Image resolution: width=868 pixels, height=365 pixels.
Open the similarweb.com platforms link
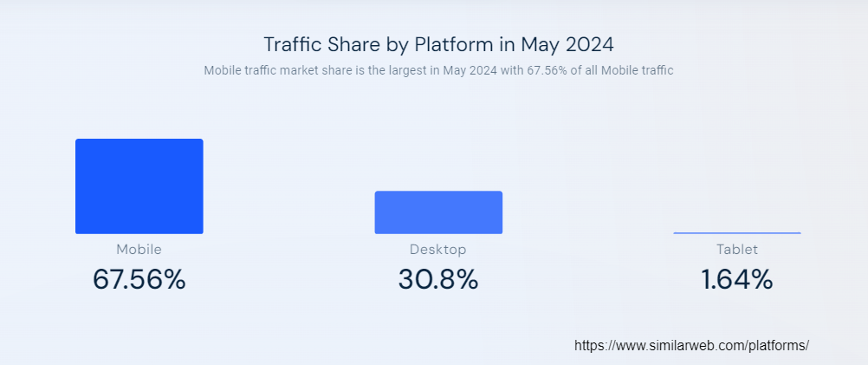point(691,345)
